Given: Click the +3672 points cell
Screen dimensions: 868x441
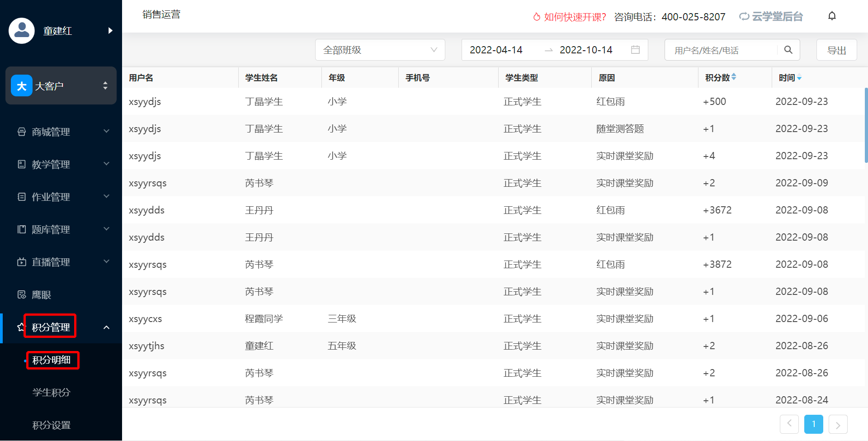Looking at the screenshot, I should pos(717,210).
